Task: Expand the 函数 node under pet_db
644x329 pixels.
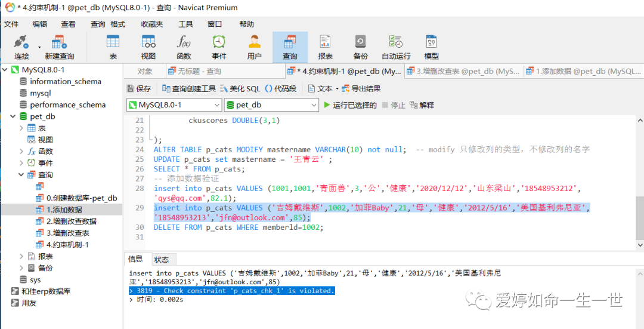Action: click(21, 151)
